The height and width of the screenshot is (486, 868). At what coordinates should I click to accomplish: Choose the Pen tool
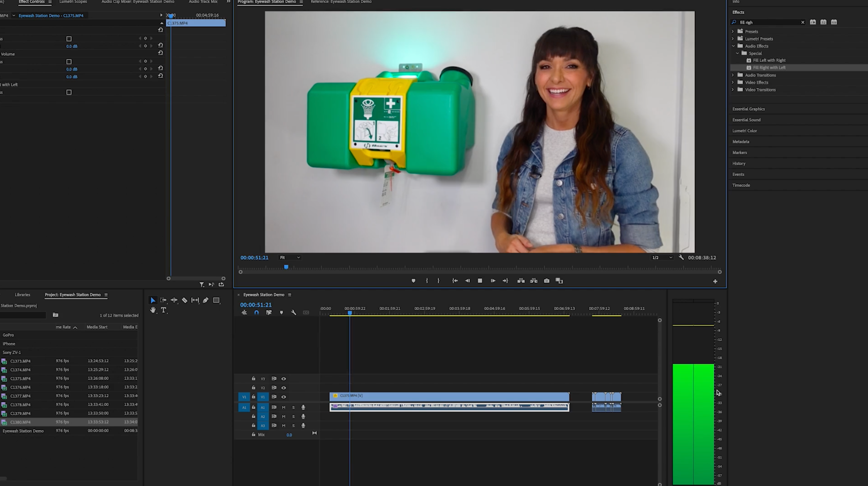point(206,300)
